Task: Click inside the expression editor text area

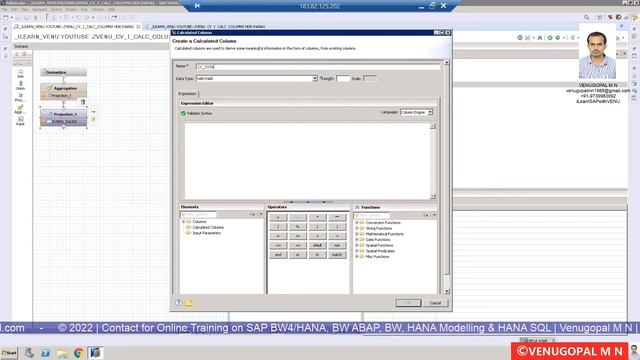Action: 307,161
